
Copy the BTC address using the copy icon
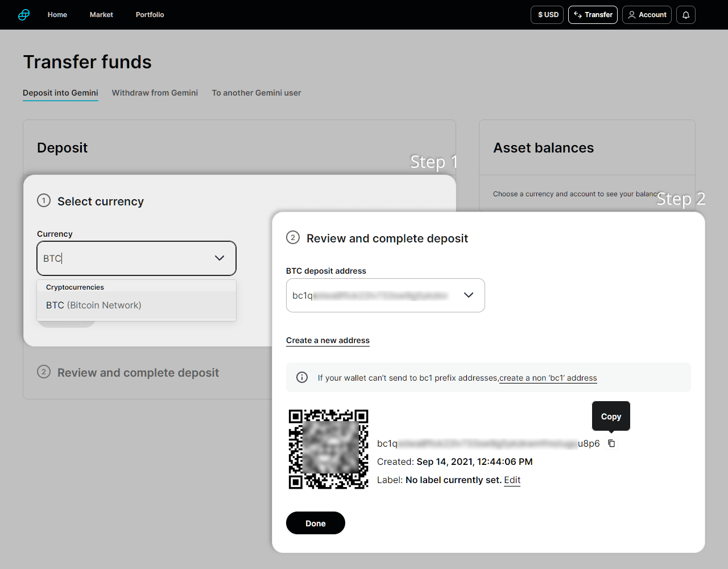611,443
